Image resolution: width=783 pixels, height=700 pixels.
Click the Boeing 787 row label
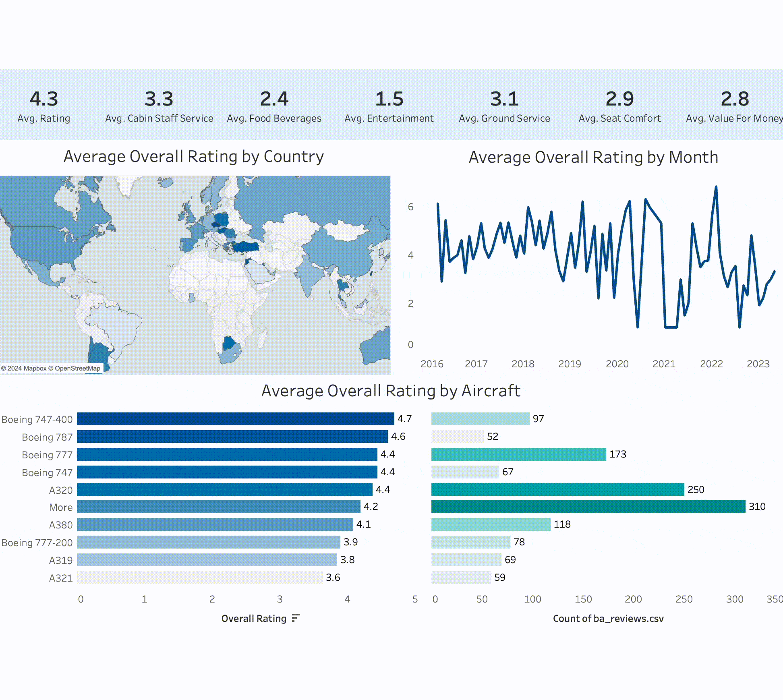[47, 437]
